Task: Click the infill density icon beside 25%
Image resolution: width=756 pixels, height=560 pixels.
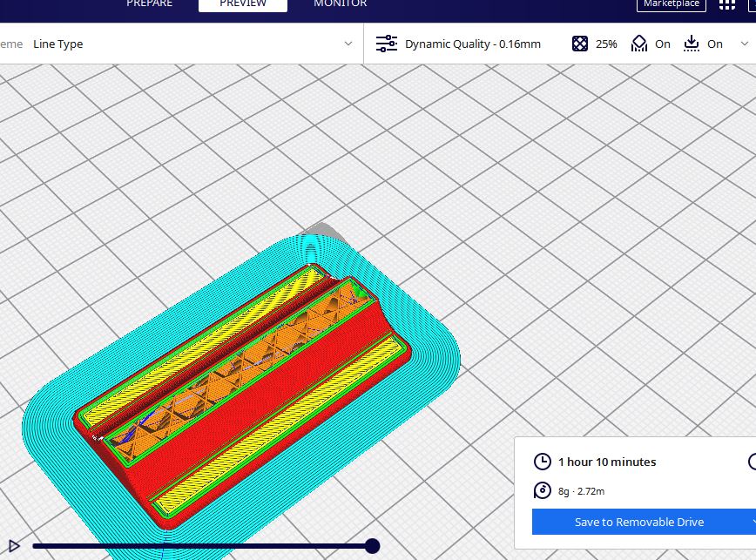Action: click(x=580, y=44)
